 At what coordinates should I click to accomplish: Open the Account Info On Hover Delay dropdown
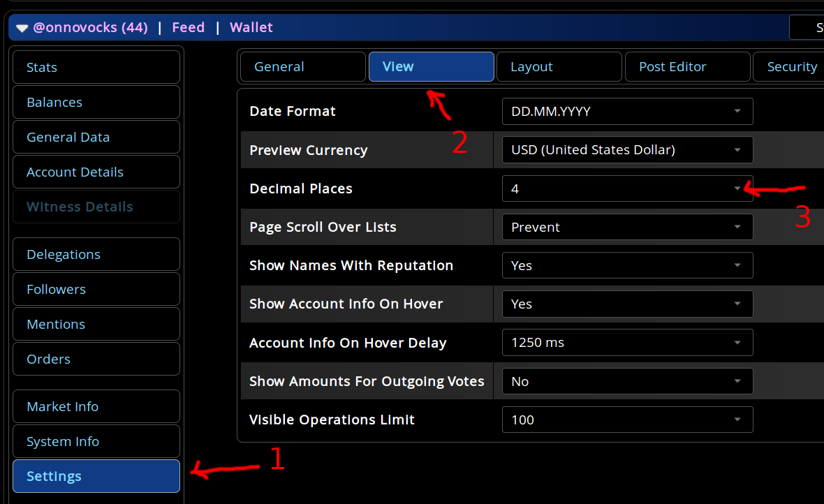[628, 343]
